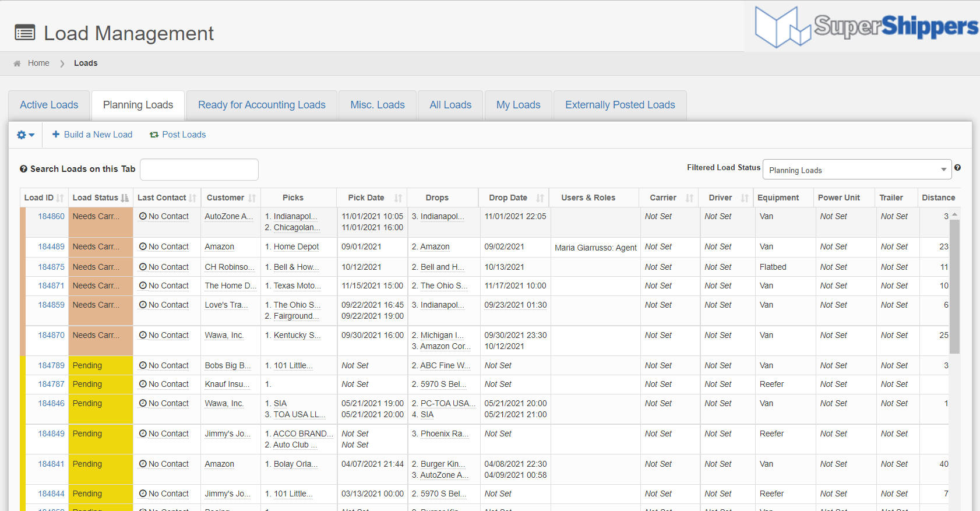980x511 pixels.
Task: Sort by Load Status column
Action: 100,198
